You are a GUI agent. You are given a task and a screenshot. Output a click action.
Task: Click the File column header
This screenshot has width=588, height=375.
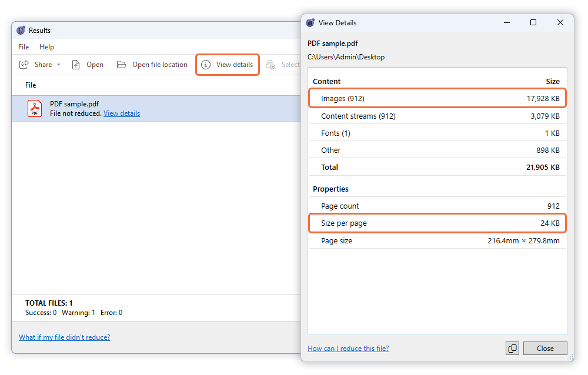31,85
